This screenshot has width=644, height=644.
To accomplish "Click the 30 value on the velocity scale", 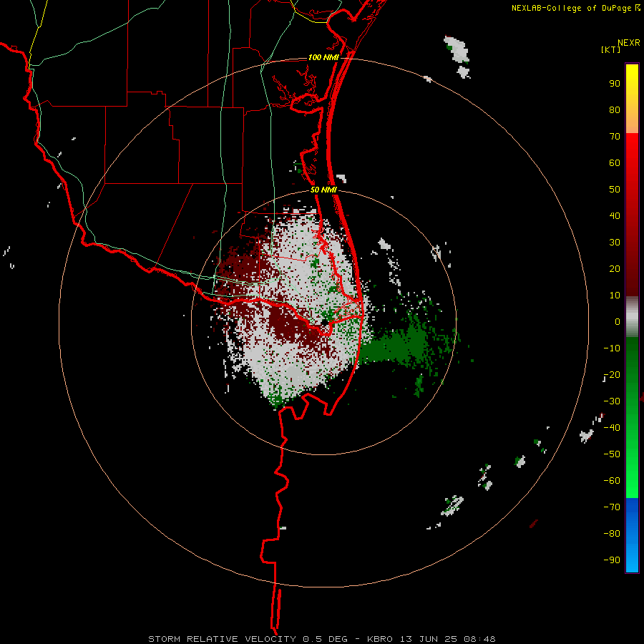I will (x=615, y=243).
